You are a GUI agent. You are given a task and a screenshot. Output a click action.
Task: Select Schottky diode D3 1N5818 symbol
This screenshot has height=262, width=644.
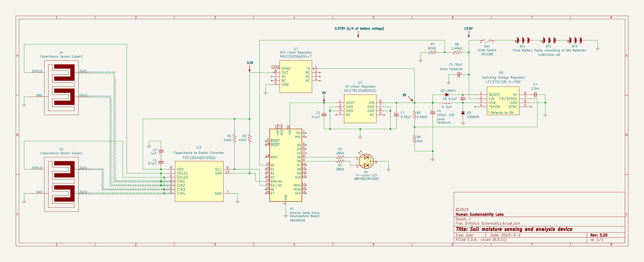pyautogui.click(x=463, y=113)
